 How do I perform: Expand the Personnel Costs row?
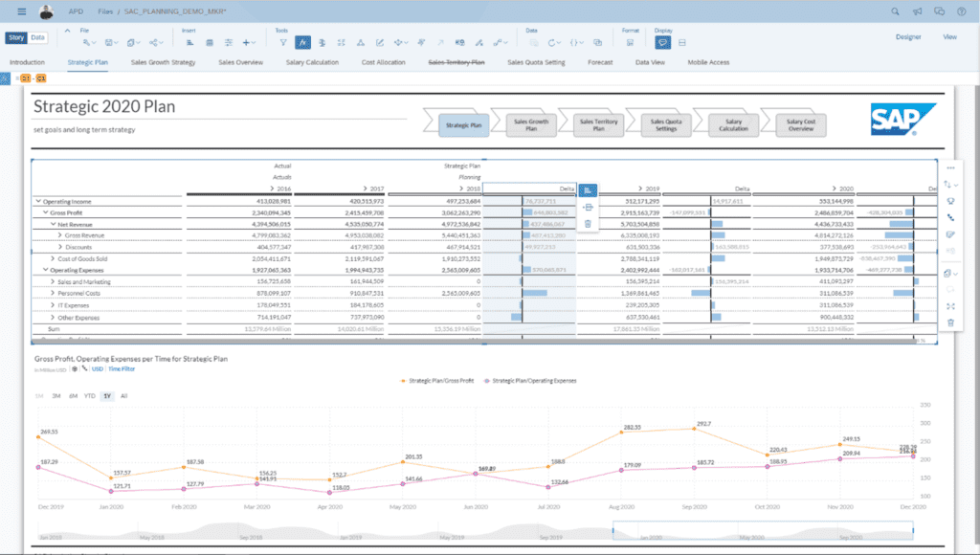pyautogui.click(x=54, y=293)
